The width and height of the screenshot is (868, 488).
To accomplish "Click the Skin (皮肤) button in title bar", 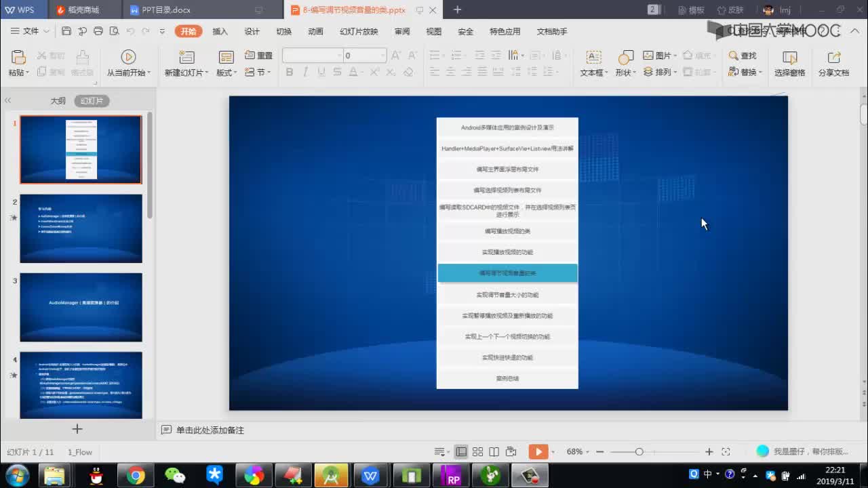I will [730, 9].
